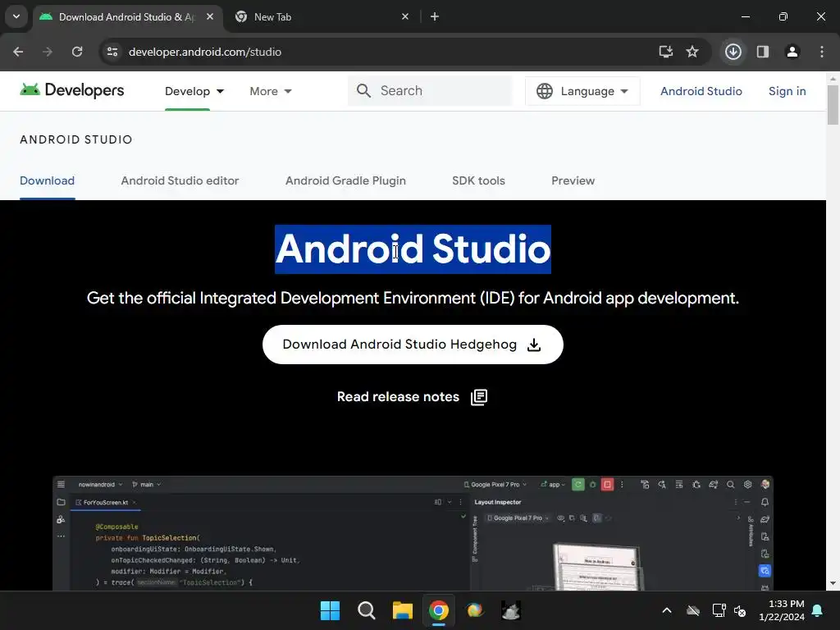Open the Android Studio header link
The height and width of the screenshot is (630, 840).
701,91
